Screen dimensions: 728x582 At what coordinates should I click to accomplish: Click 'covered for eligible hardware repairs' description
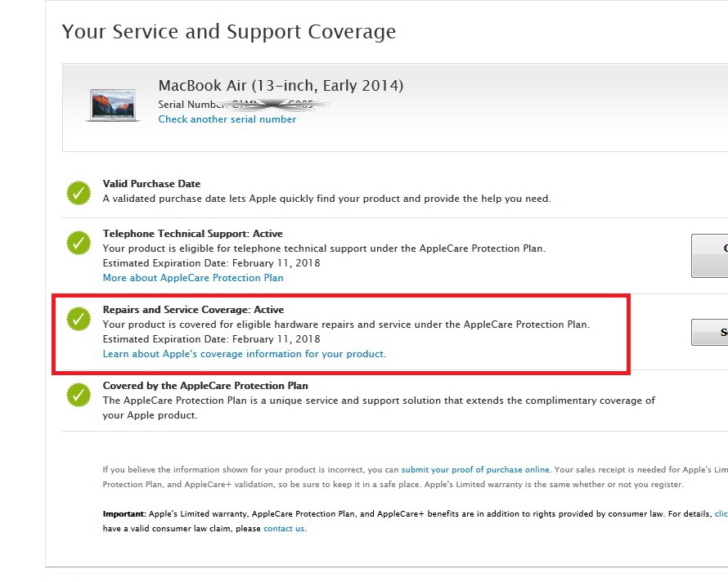coord(346,325)
